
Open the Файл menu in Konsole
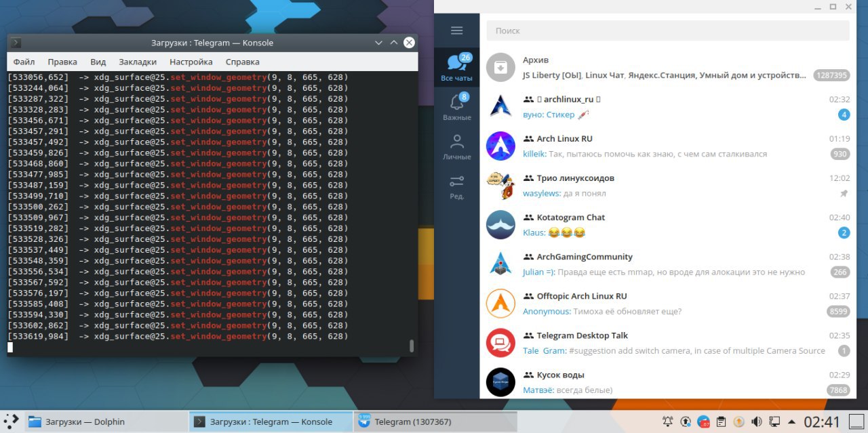[x=24, y=62]
